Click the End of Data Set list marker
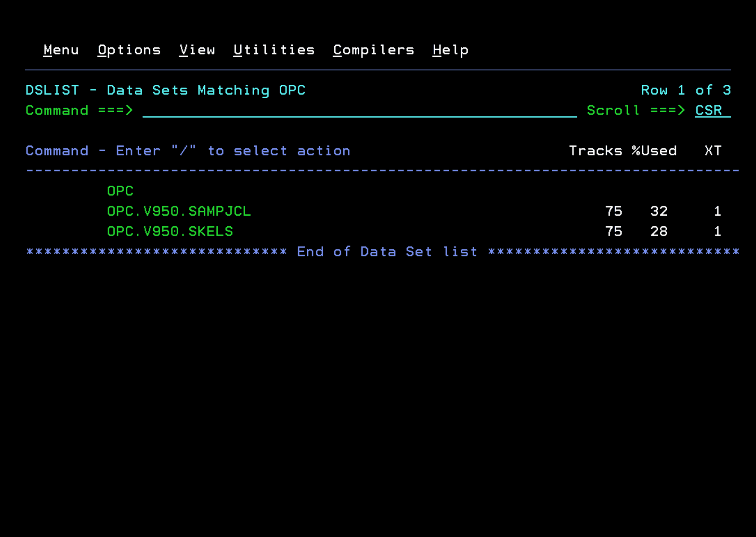The height and width of the screenshot is (537, 756). (387, 252)
